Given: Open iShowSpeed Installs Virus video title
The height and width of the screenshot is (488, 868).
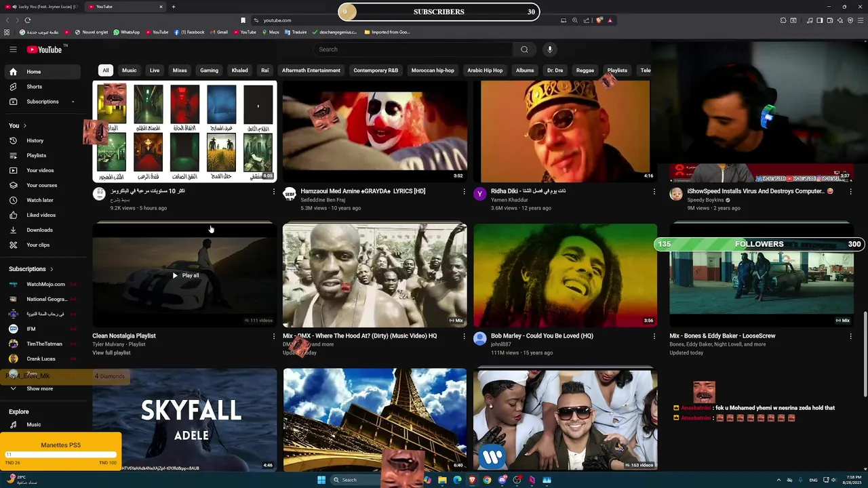Looking at the screenshot, I should click(x=760, y=192).
